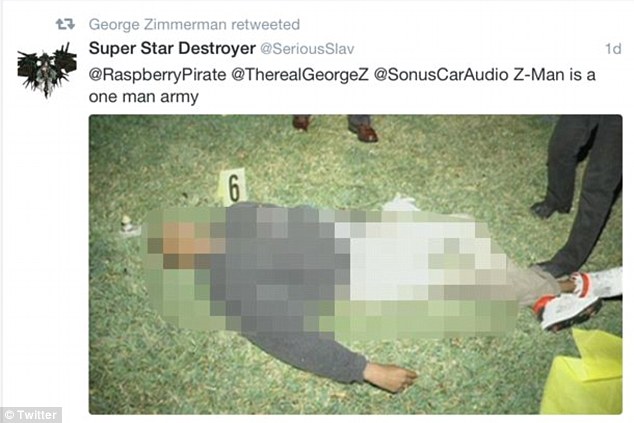Viewport: 634px width, 423px height.
Task: Open the @TherealGeorgeZ mention
Action: [300, 75]
